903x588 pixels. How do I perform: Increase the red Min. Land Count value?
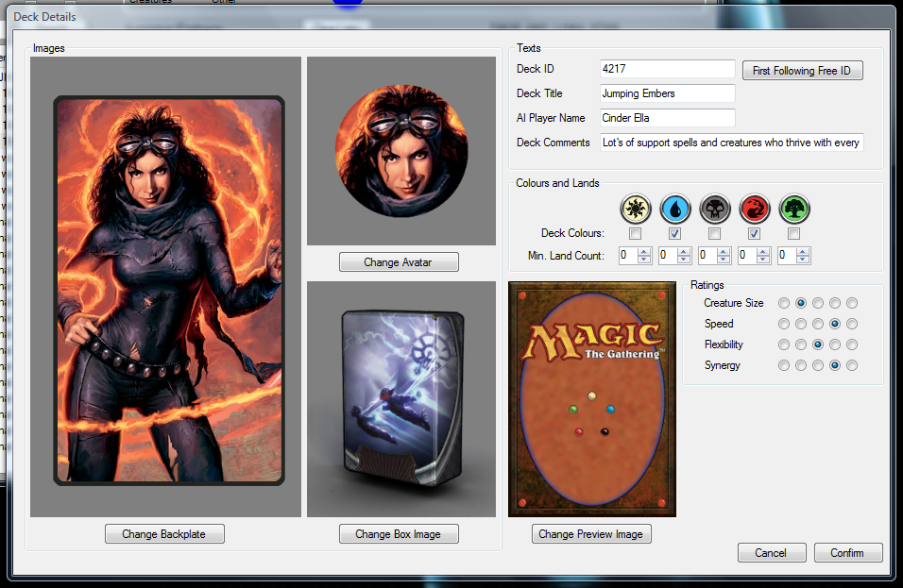pos(763,251)
